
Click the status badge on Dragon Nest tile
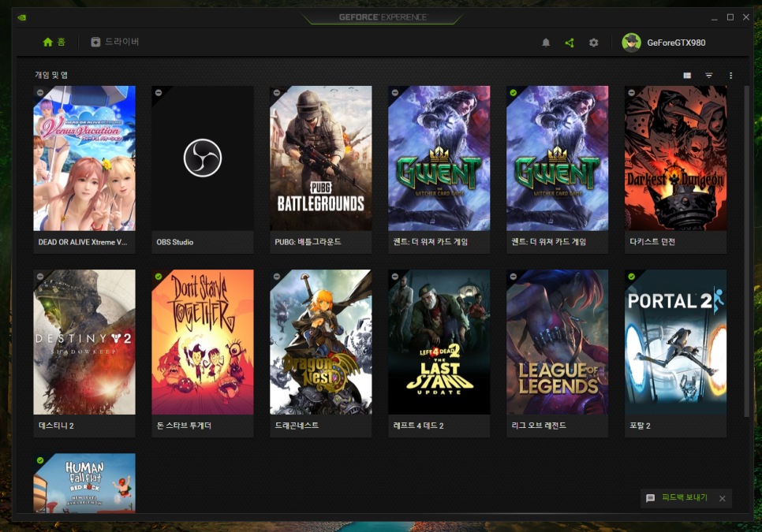click(x=277, y=276)
